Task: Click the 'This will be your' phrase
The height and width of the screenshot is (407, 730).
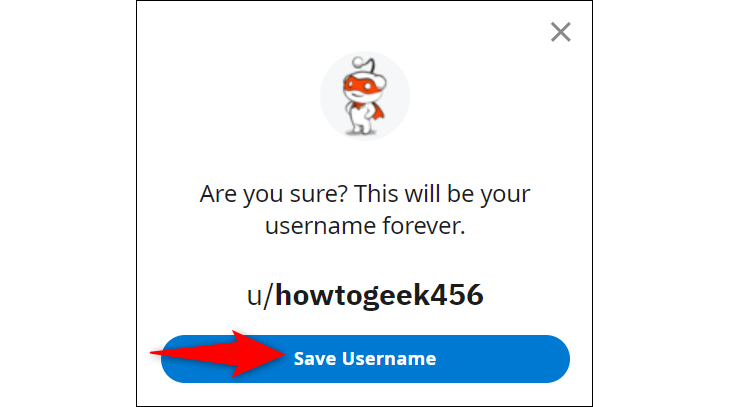Action: click(442, 193)
